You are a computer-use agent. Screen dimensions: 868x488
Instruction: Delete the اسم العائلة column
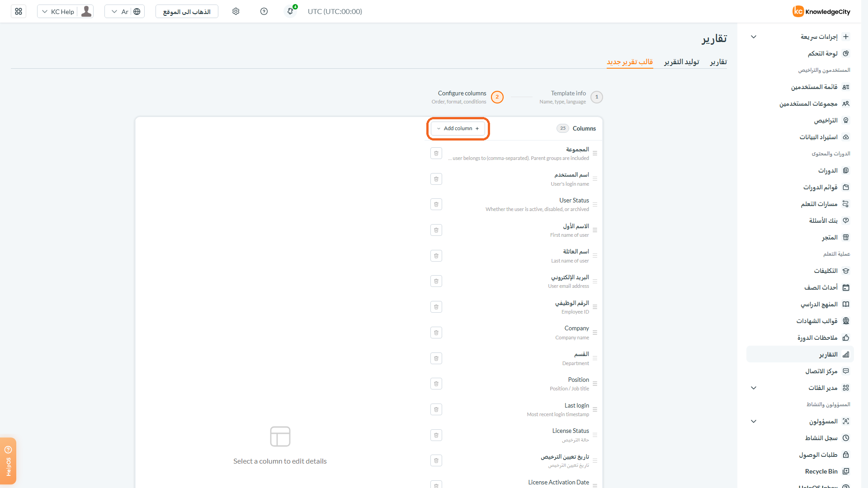[436, 256]
